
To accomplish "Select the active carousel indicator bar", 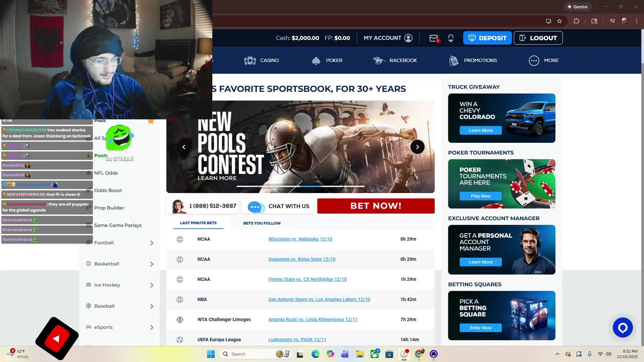I will coord(311,187).
